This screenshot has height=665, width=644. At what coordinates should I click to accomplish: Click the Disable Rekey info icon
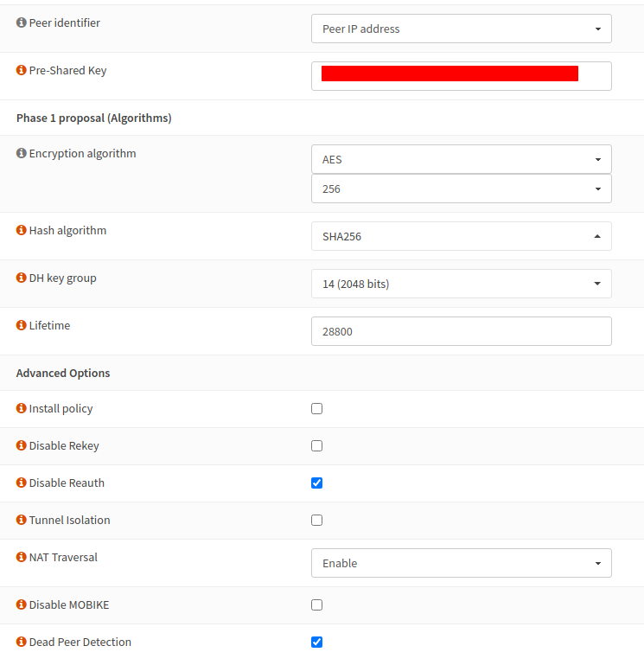[x=22, y=445]
